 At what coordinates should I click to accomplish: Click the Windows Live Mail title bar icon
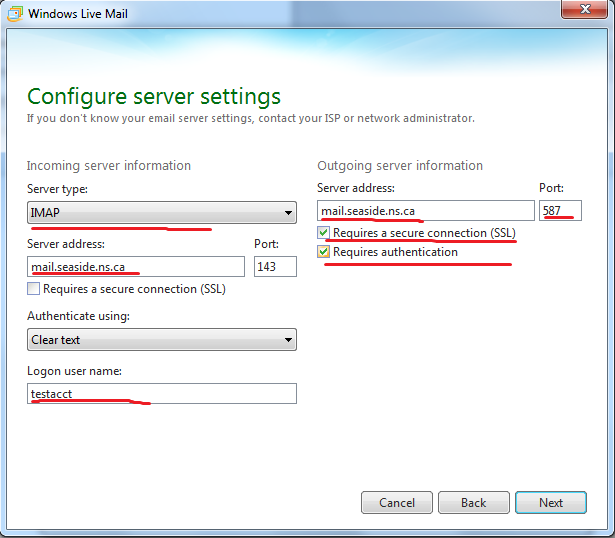[15, 14]
